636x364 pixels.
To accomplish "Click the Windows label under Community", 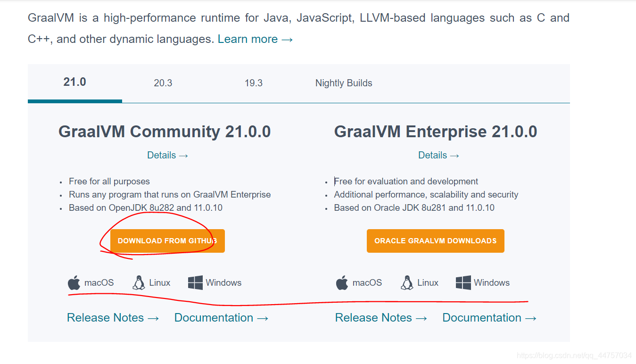I will 223,283.
